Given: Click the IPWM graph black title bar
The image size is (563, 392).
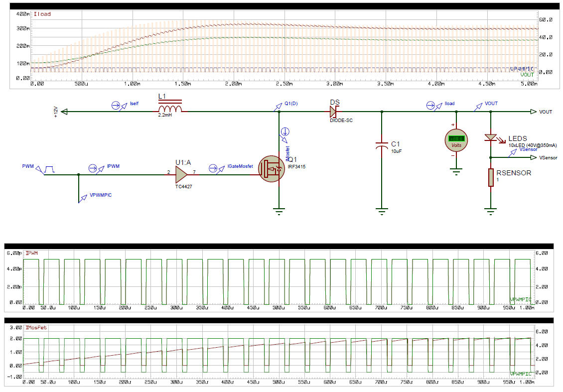Looking at the screenshot, I should point(279,246).
